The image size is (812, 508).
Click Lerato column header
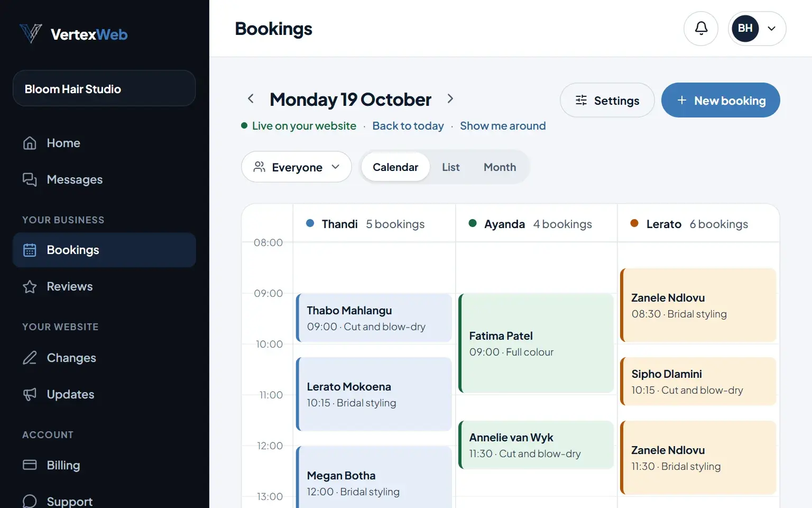click(x=698, y=224)
